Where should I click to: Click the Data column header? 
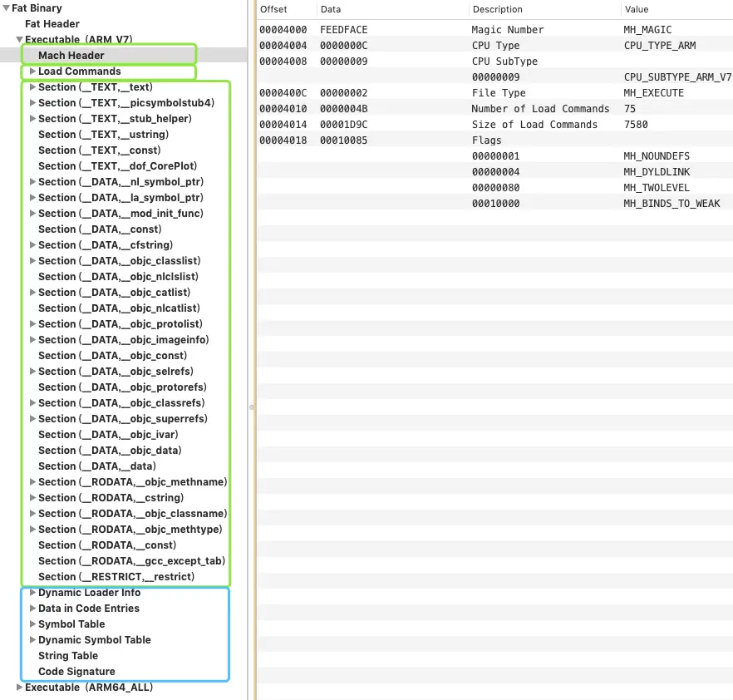click(331, 9)
